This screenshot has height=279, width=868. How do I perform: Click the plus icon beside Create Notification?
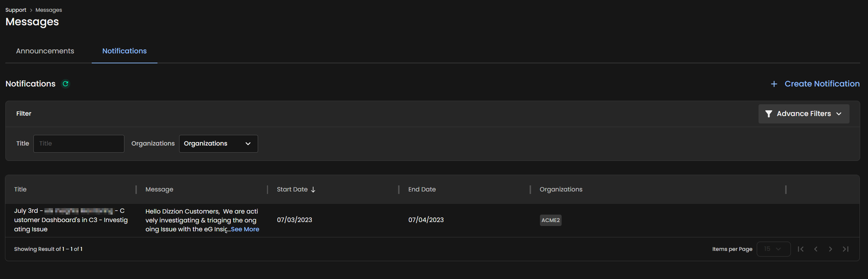click(x=774, y=84)
